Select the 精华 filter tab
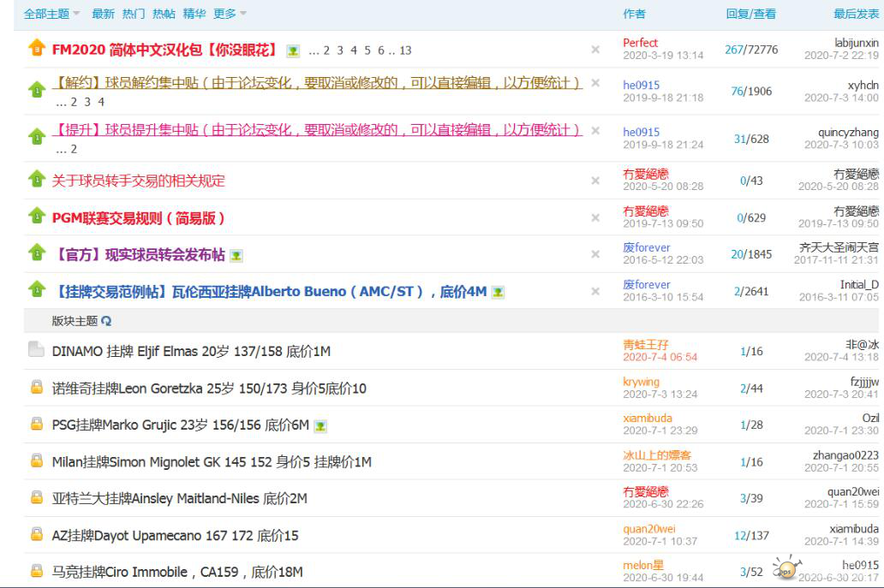 [x=194, y=14]
